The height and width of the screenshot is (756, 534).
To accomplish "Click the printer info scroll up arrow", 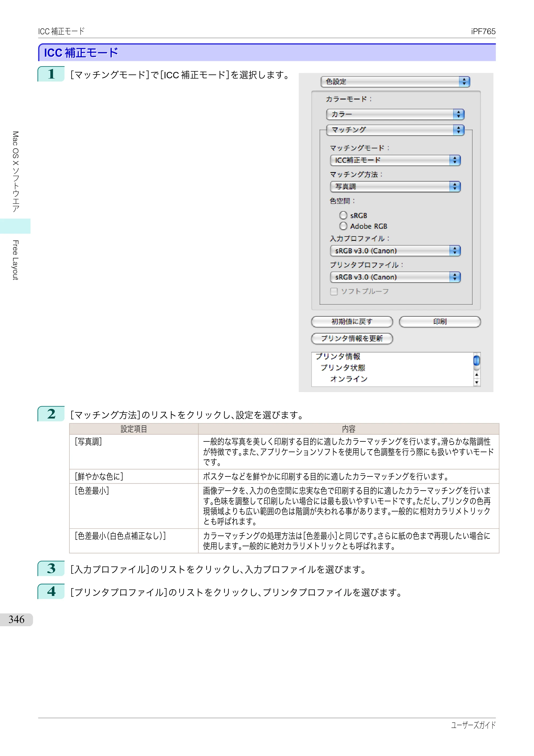I will tap(476, 375).
